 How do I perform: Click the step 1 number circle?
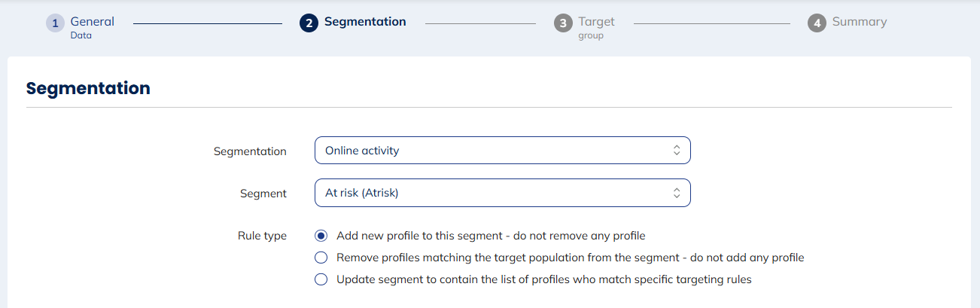tap(55, 23)
